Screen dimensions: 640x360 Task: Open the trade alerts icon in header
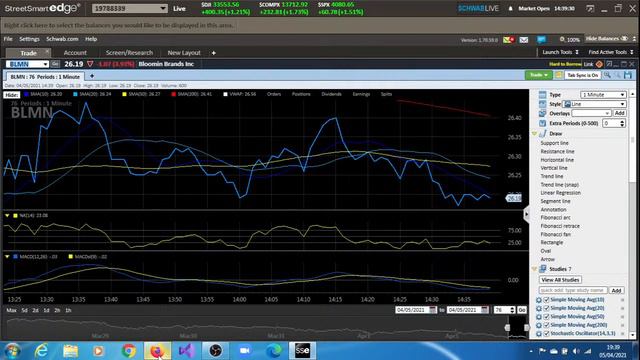[509, 40]
